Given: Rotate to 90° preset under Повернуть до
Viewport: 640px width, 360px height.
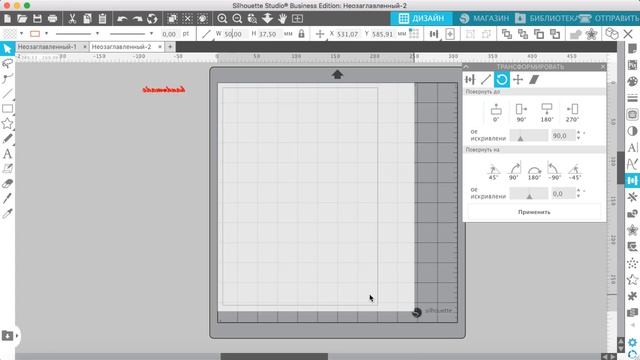Looking at the screenshot, I should (x=521, y=113).
